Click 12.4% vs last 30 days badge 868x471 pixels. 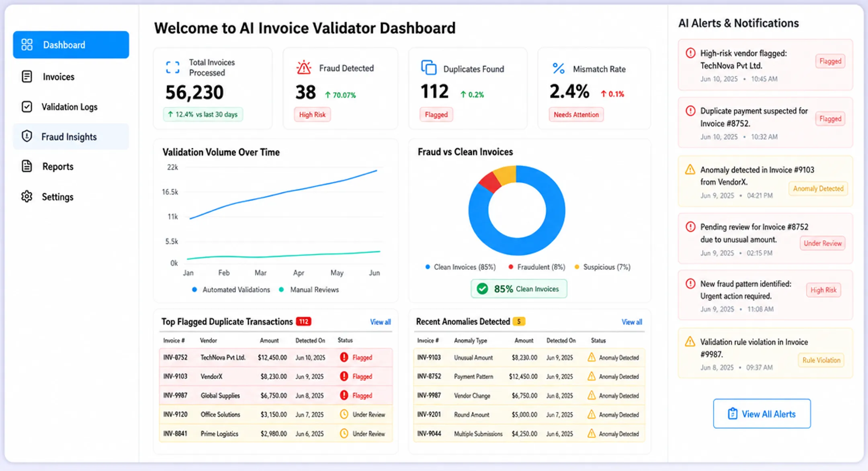click(x=203, y=114)
